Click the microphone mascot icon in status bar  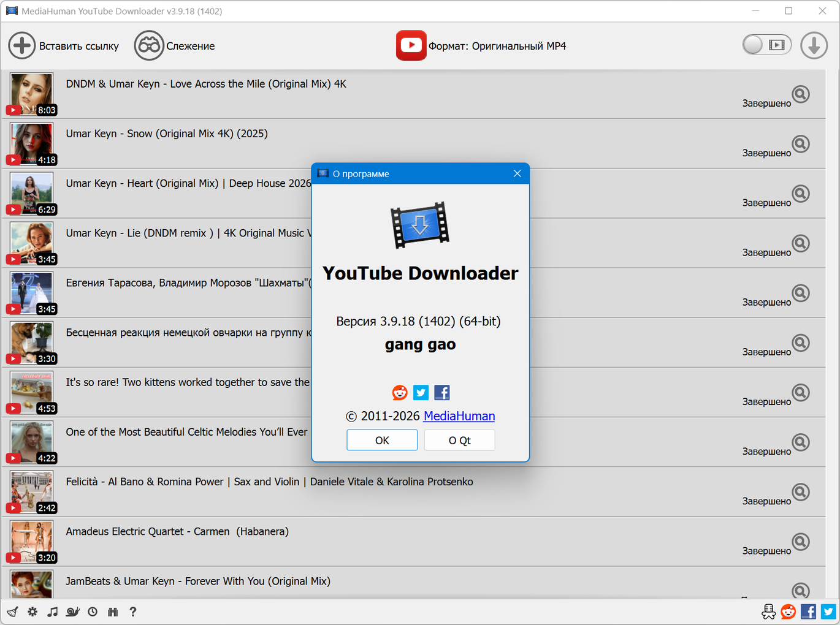pos(768,612)
